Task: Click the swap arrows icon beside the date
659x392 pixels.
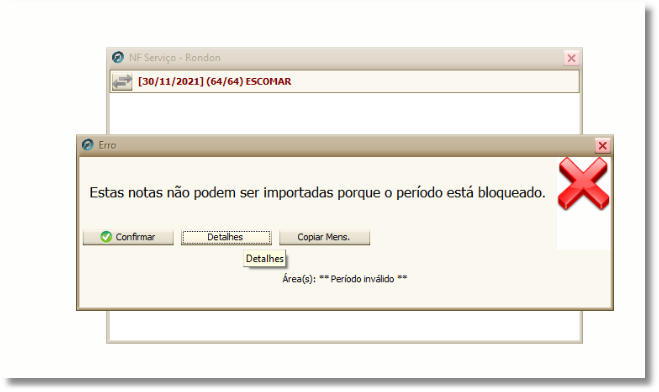Action: (122, 82)
